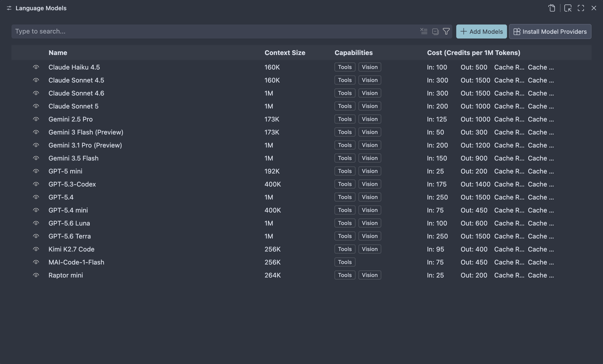Toggle the eye icon for Claude Sonnet 4.6
The width and height of the screenshot is (603, 364).
36,93
